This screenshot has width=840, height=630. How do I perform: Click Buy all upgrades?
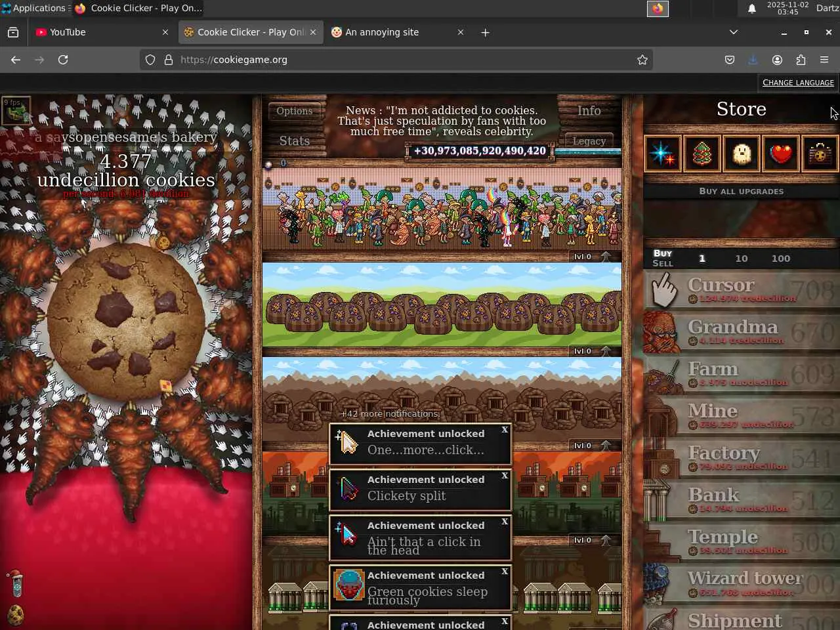pos(742,192)
